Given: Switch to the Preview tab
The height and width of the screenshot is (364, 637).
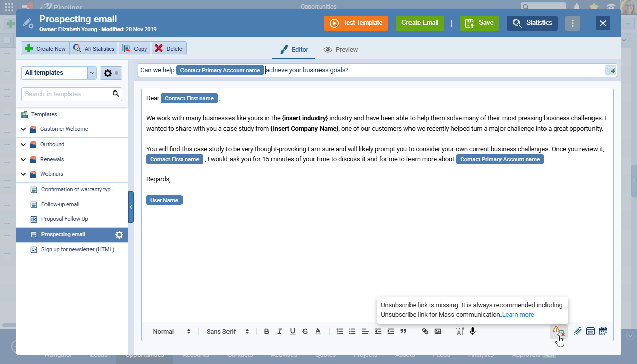Looking at the screenshot, I should (341, 50).
